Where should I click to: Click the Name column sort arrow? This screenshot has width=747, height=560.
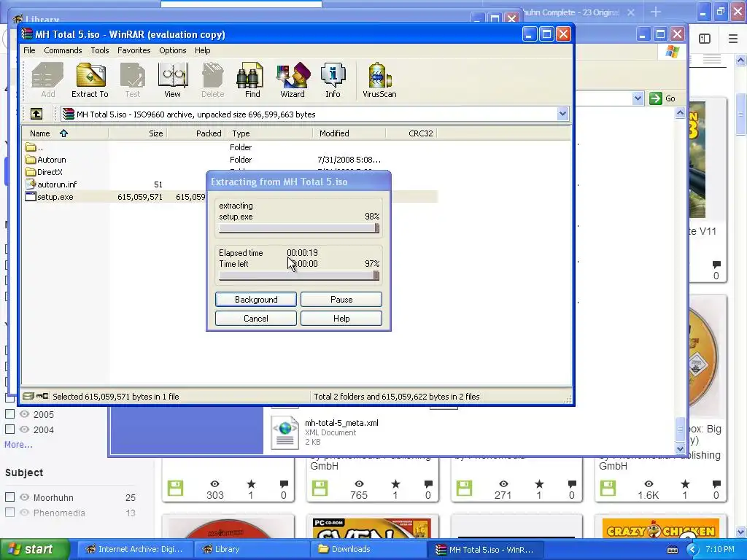(x=63, y=133)
